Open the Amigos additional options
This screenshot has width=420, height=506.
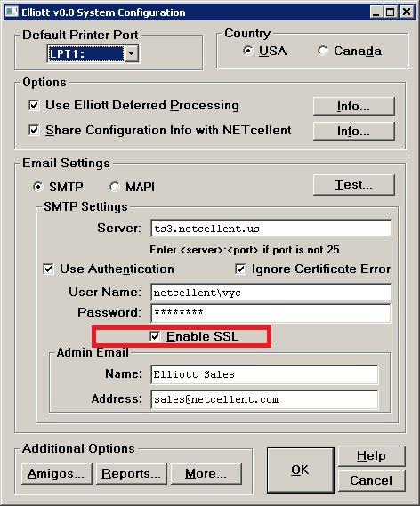(56, 474)
